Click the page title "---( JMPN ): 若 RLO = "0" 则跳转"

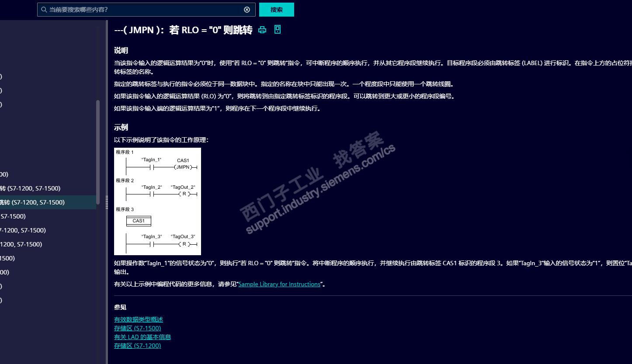point(183,30)
